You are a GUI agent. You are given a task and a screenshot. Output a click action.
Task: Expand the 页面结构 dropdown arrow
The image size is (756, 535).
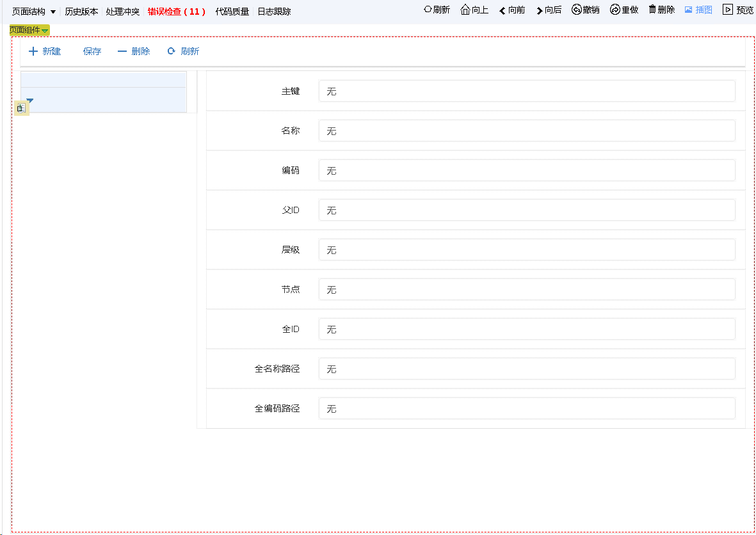click(53, 12)
